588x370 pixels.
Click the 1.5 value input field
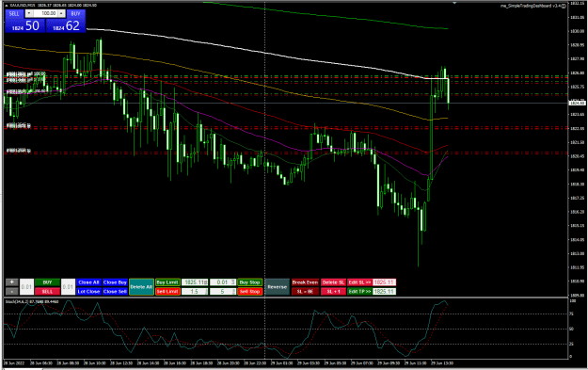(x=195, y=291)
